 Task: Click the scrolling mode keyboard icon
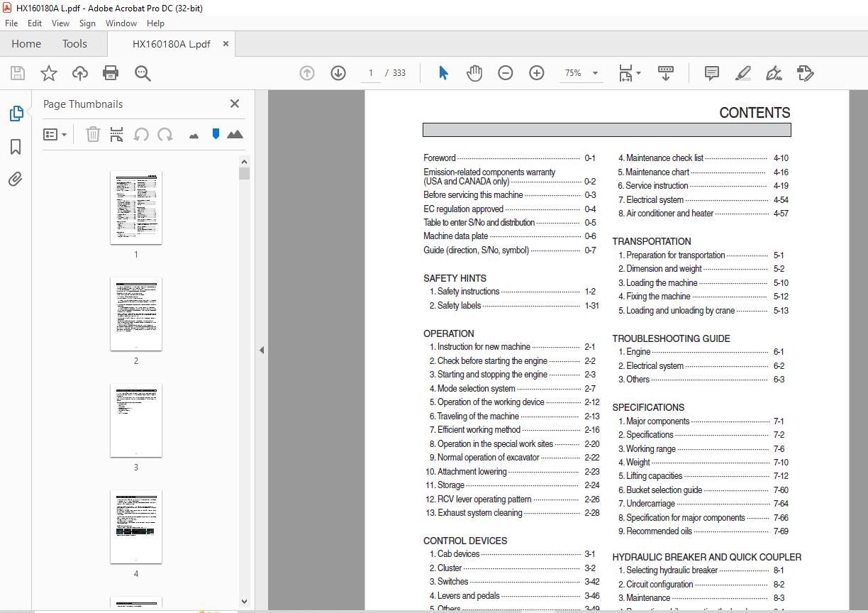tap(666, 73)
